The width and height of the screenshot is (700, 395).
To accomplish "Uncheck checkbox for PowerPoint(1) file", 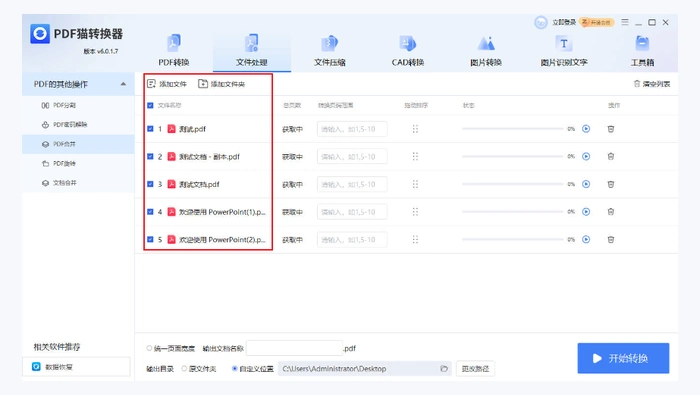I will (x=150, y=212).
